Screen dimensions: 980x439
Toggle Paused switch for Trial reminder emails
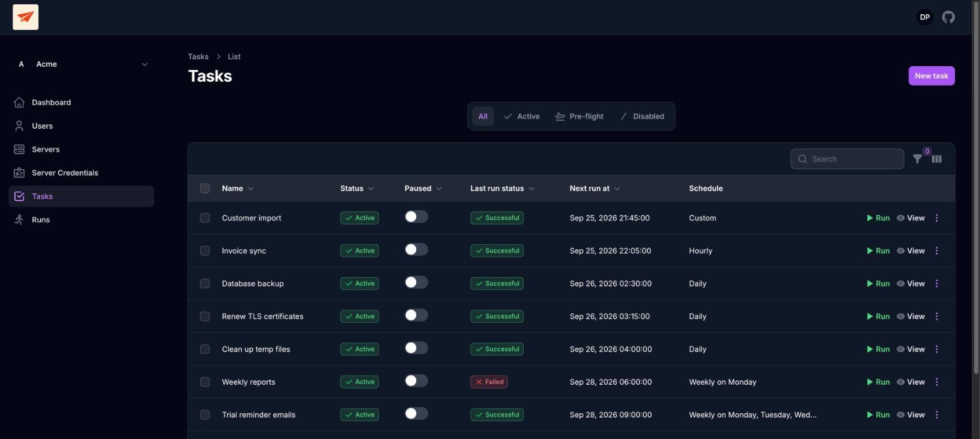click(x=416, y=413)
